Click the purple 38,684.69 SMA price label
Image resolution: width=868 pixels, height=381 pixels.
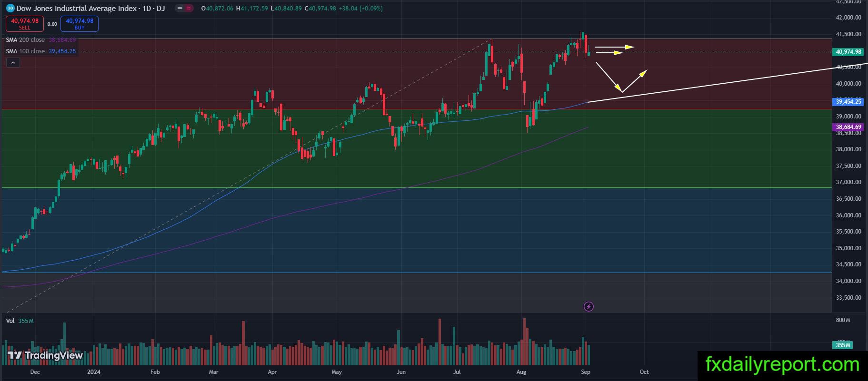[849, 127]
